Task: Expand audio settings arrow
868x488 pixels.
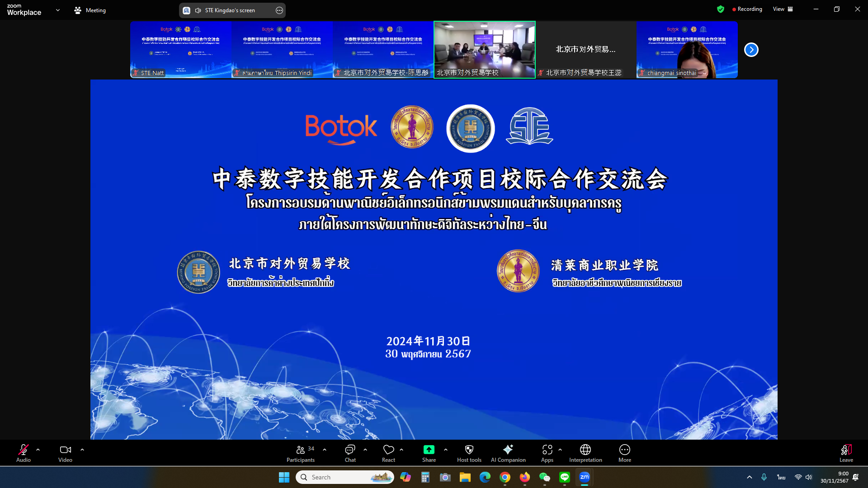Action: [x=38, y=450]
